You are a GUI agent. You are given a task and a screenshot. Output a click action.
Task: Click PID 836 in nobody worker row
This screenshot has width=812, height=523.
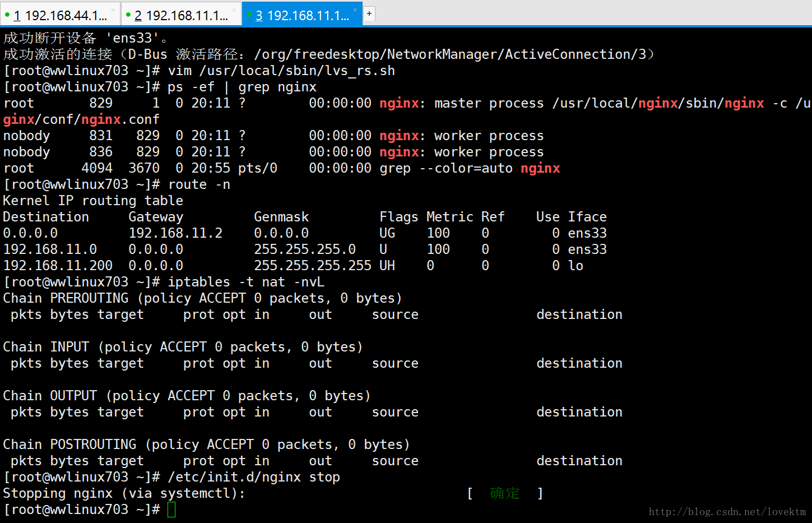click(x=101, y=152)
